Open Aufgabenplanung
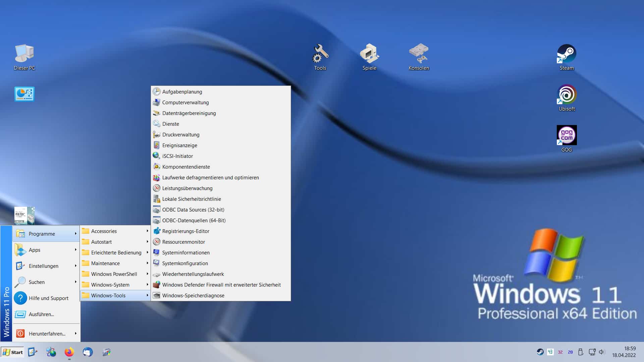Viewport: 644px width, 362px height. point(221,92)
